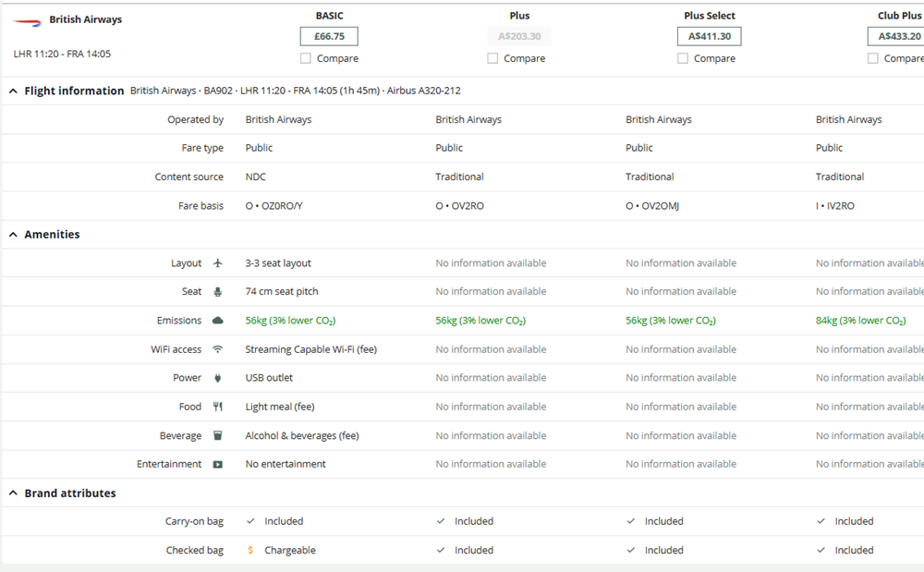Click the Entertainment play icon
The width and height of the screenshot is (924, 572).
point(218,465)
